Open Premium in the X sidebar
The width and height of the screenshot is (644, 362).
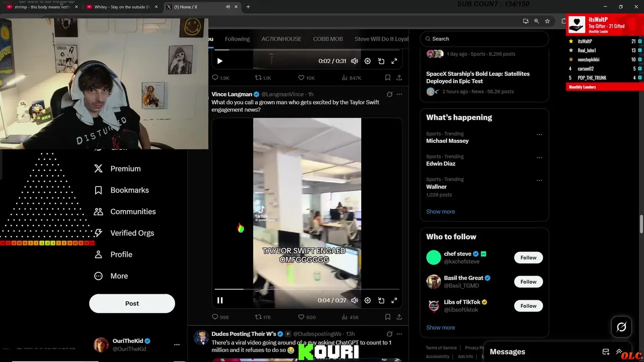pos(118,169)
